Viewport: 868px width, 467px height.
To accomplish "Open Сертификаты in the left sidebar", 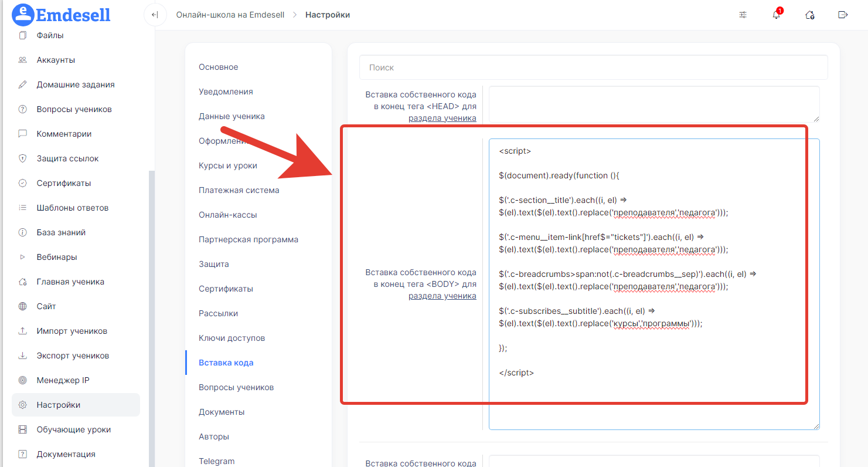I will (63, 183).
